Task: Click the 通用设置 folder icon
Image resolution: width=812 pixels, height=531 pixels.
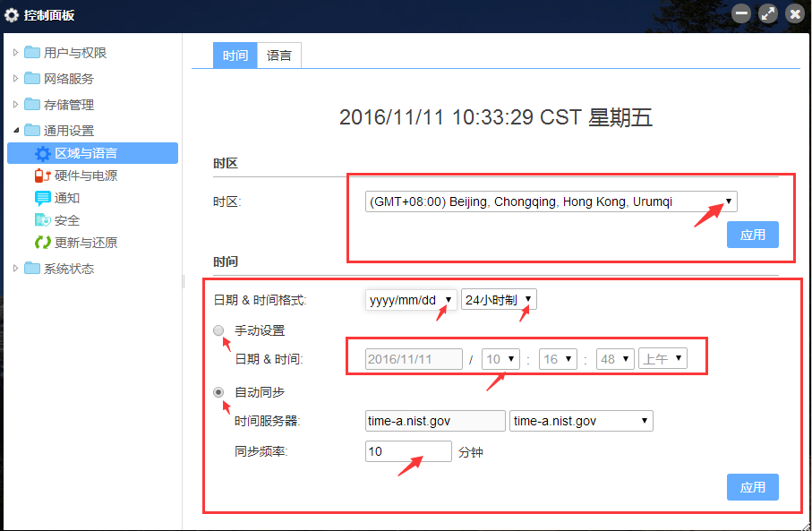Action: pyautogui.click(x=32, y=130)
